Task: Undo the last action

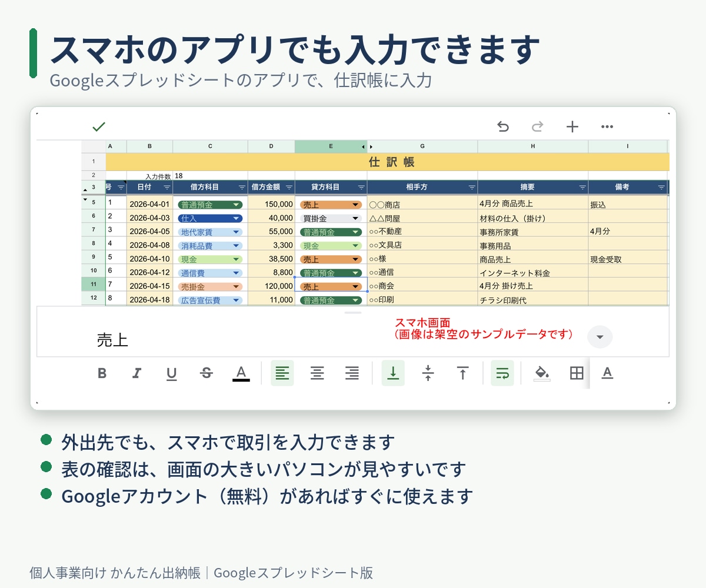Action: [502, 126]
